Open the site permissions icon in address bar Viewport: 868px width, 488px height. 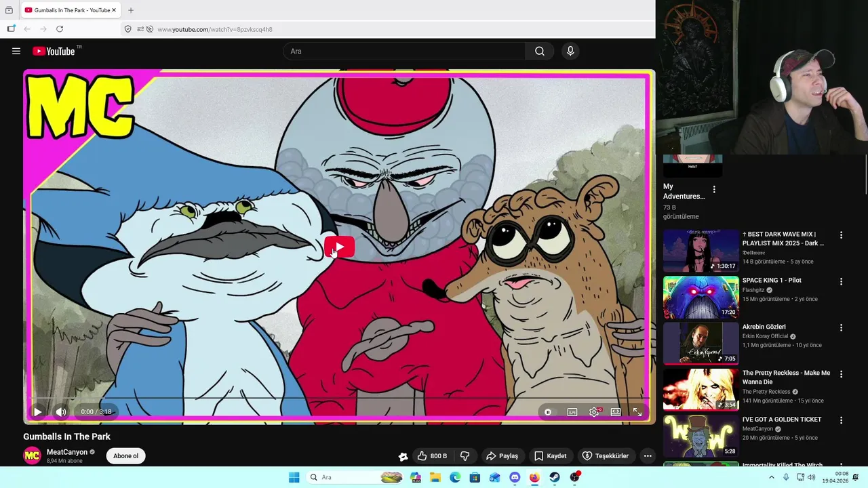140,29
